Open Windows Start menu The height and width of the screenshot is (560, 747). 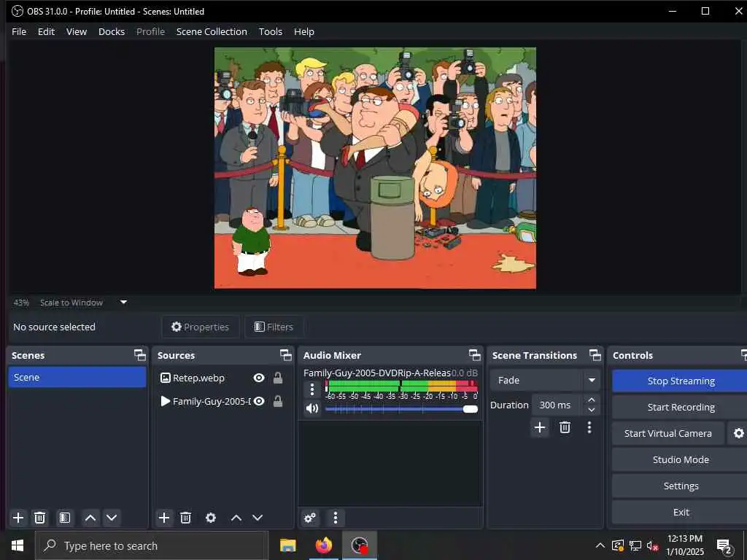(18, 545)
